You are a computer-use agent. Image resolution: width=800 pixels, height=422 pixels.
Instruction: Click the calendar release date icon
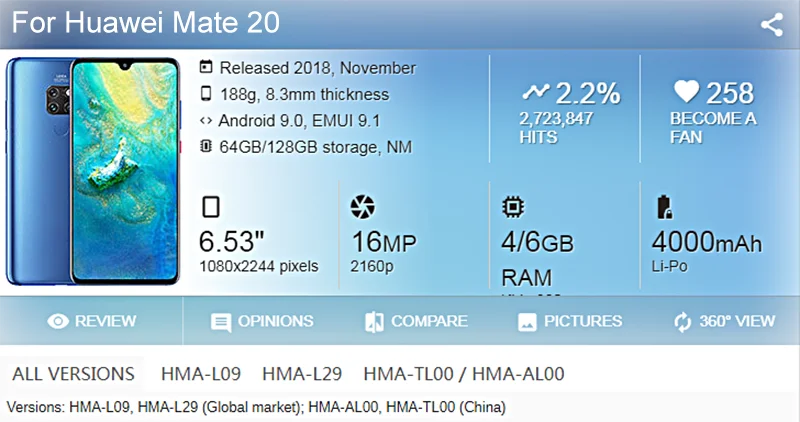(x=206, y=66)
